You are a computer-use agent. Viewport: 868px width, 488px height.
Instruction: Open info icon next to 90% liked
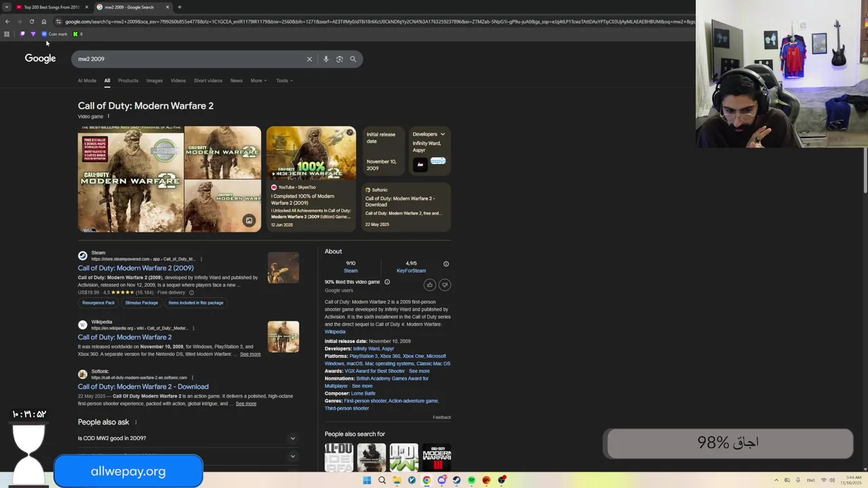[x=387, y=282]
